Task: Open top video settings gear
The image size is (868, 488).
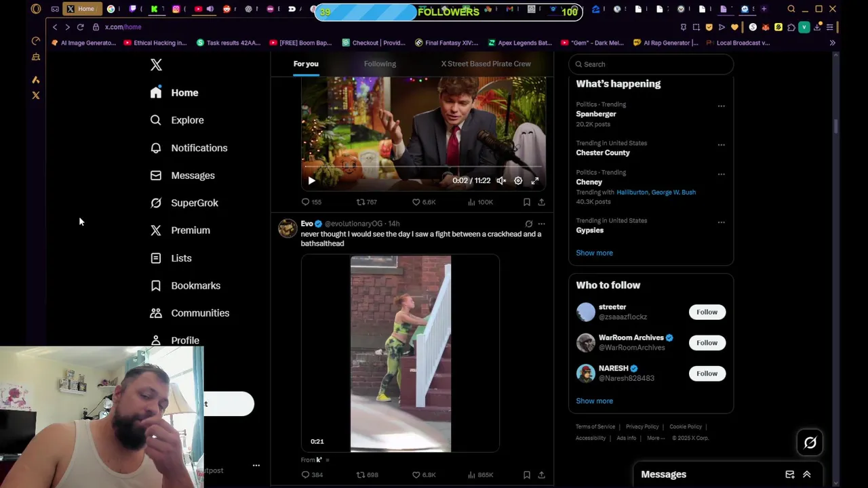Action: (x=518, y=181)
